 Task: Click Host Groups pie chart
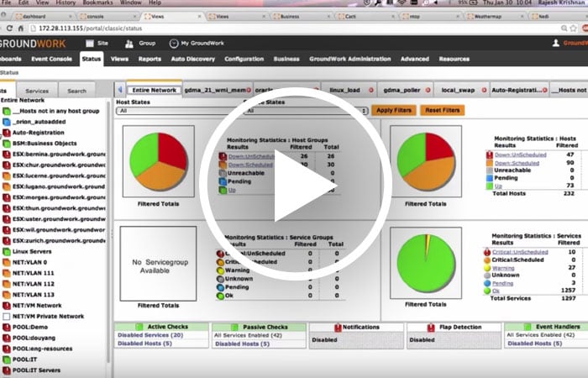pyautogui.click(x=158, y=161)
